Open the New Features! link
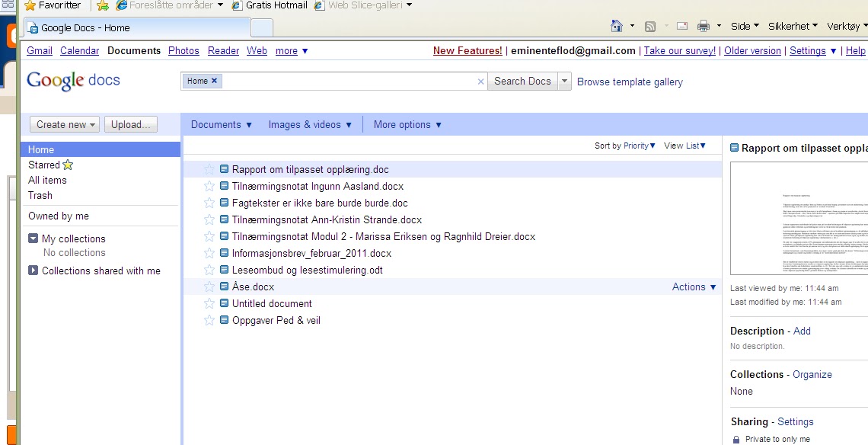The image size is (868, 445). 468,51
